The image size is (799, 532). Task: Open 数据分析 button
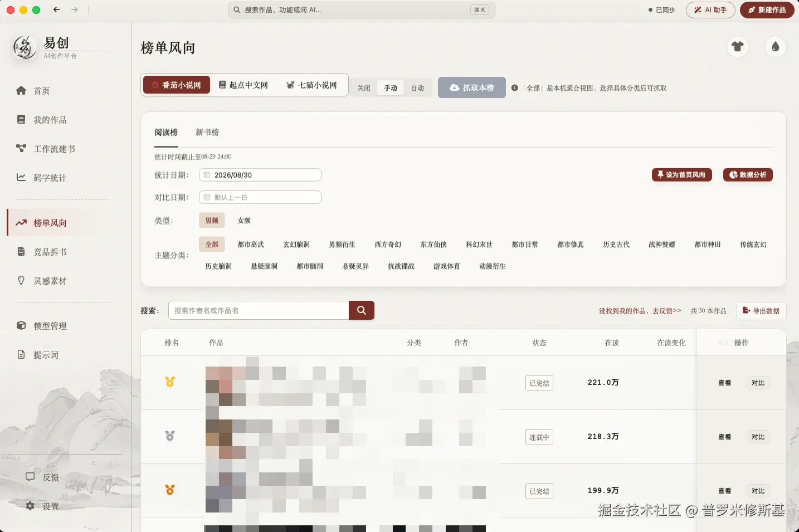[x=748, y=175]
